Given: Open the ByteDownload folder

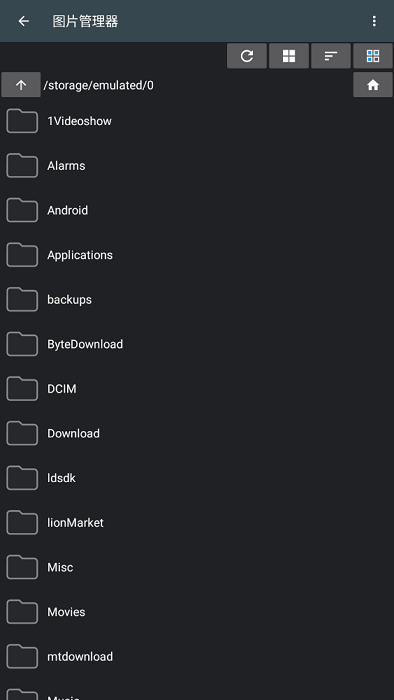Looking at the screenshot, I should [x=197, y=344].
